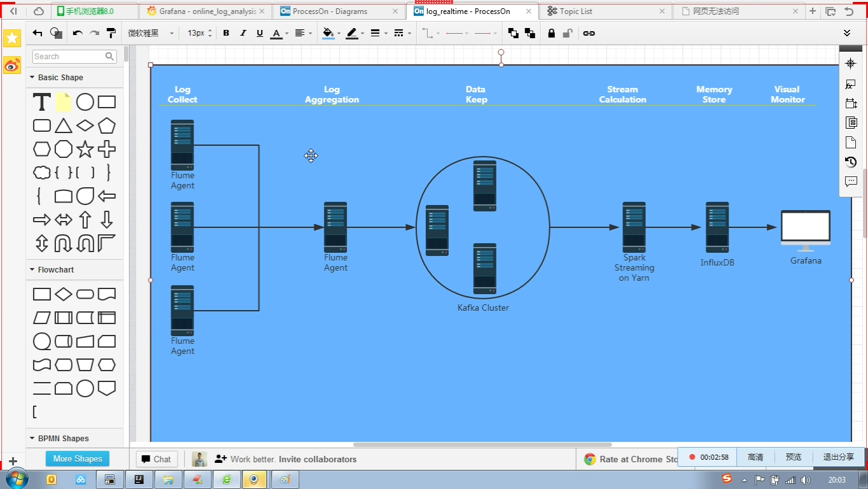
Task: Open the text alignment dropdown
Action: pos(304,33)
